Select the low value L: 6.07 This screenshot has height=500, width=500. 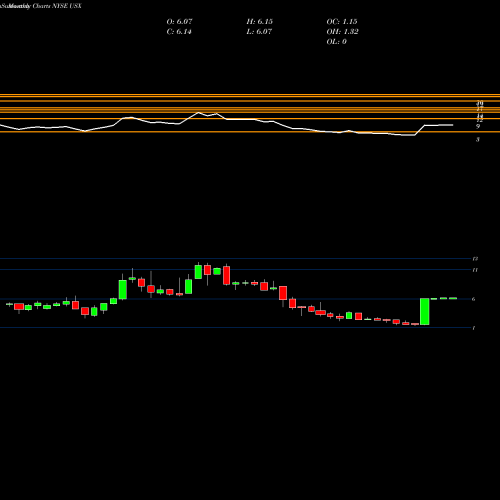click(259, 32)
